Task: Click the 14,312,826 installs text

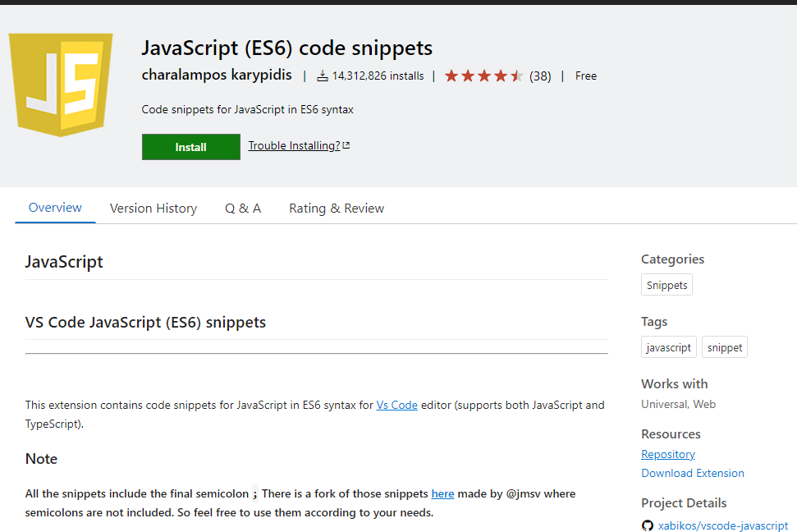Action: [378, 76]
